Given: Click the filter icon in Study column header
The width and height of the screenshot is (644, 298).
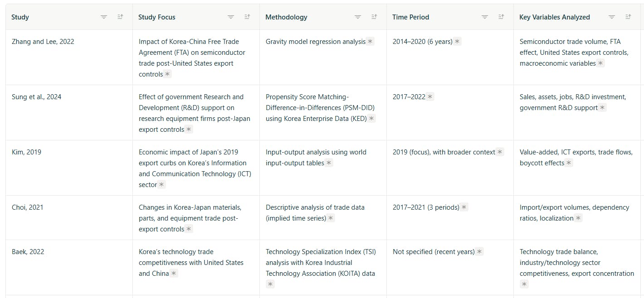Looking at the screenshot, I should [104, 17].
